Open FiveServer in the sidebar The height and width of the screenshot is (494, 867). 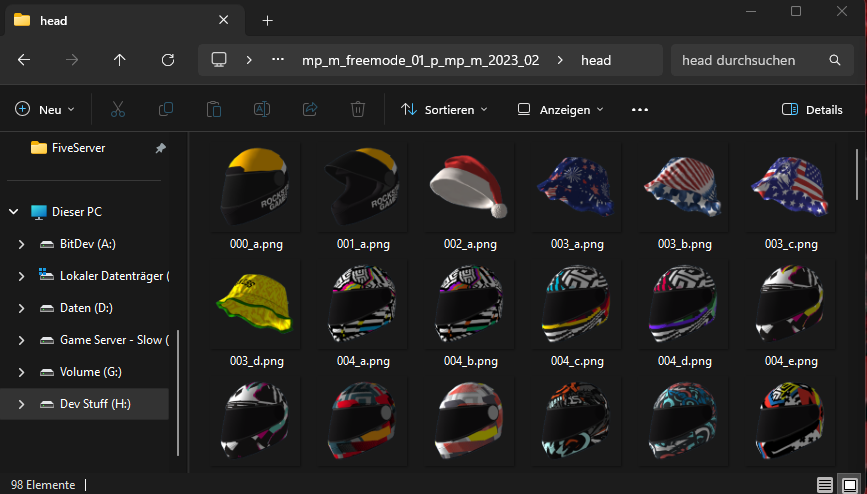[x=78, y=148]
